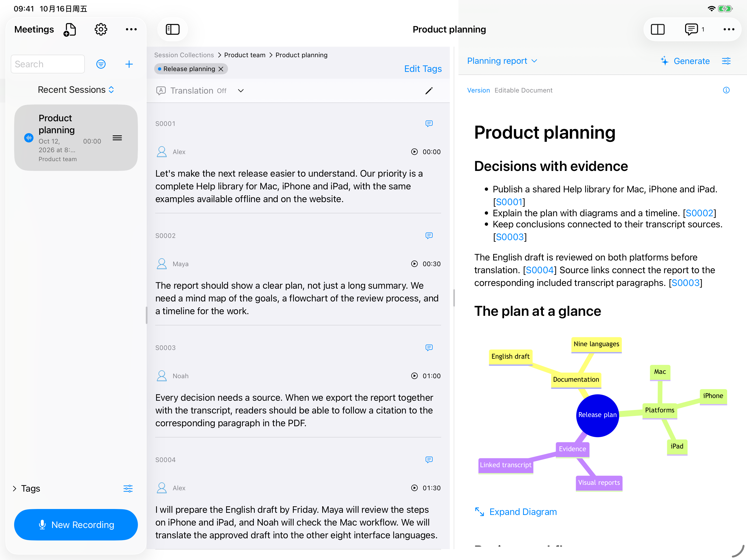
Task: Toggle the sidebar panel button
Action: (173, 30)
